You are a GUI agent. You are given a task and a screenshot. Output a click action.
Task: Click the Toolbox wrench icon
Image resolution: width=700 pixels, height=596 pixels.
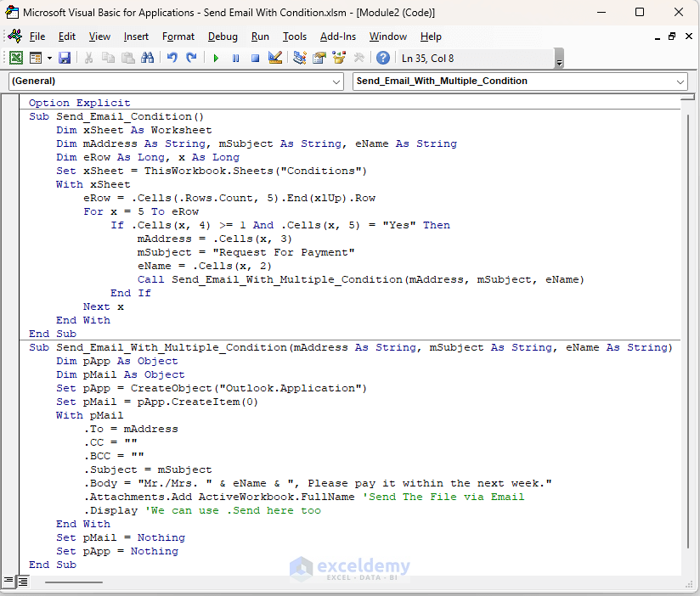[x=359, y=58]
